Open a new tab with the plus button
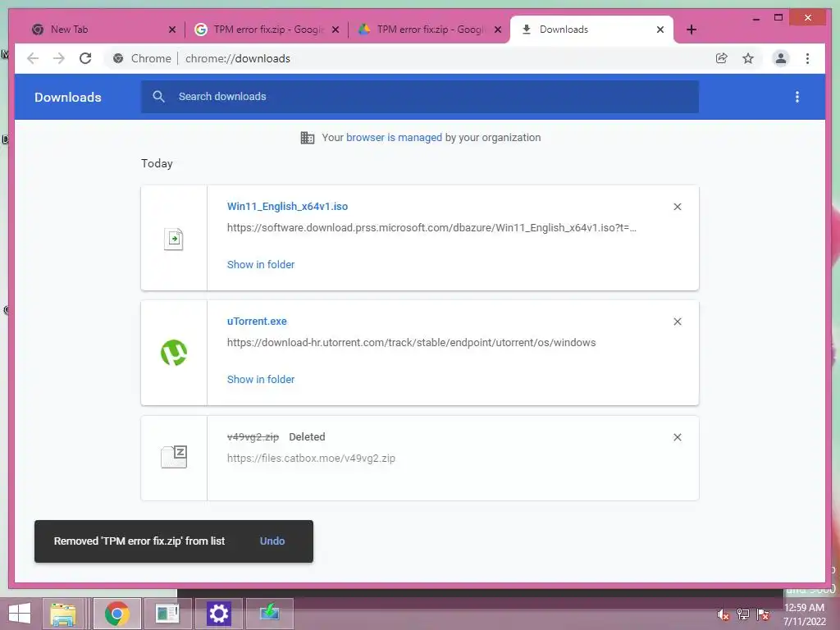Viewport: 840px width, 630px height. pos(692,30)
